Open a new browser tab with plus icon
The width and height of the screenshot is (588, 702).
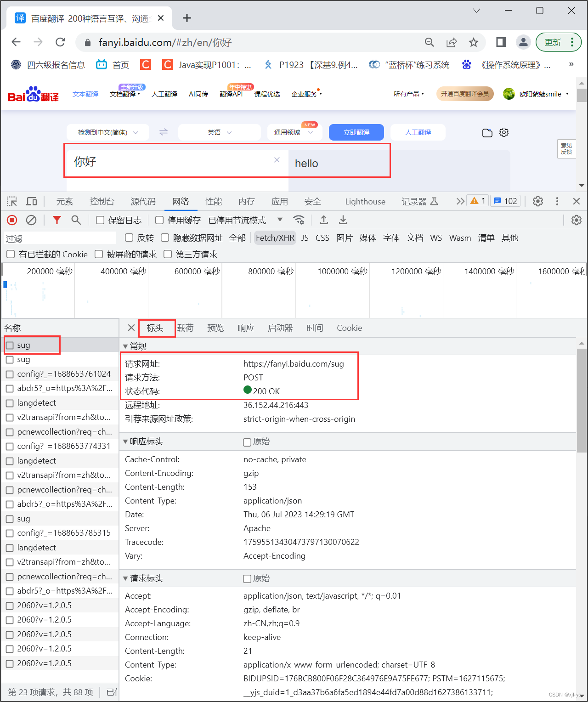187,18
